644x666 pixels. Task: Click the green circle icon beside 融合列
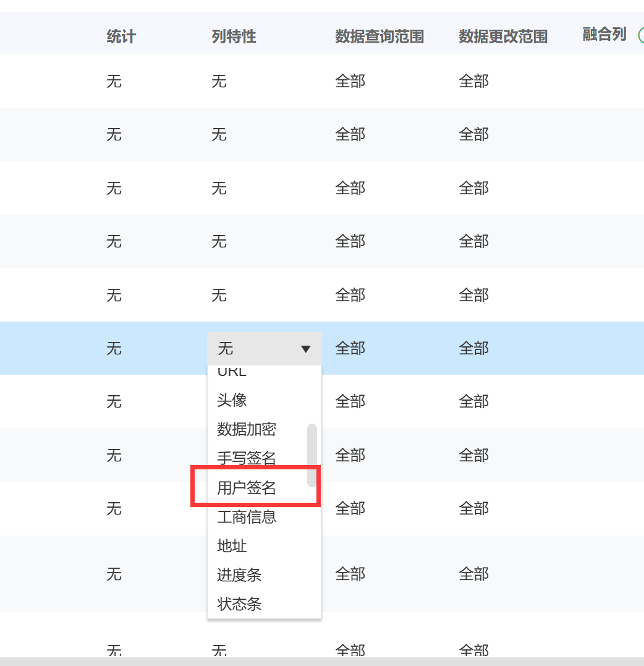click(640, 35)
